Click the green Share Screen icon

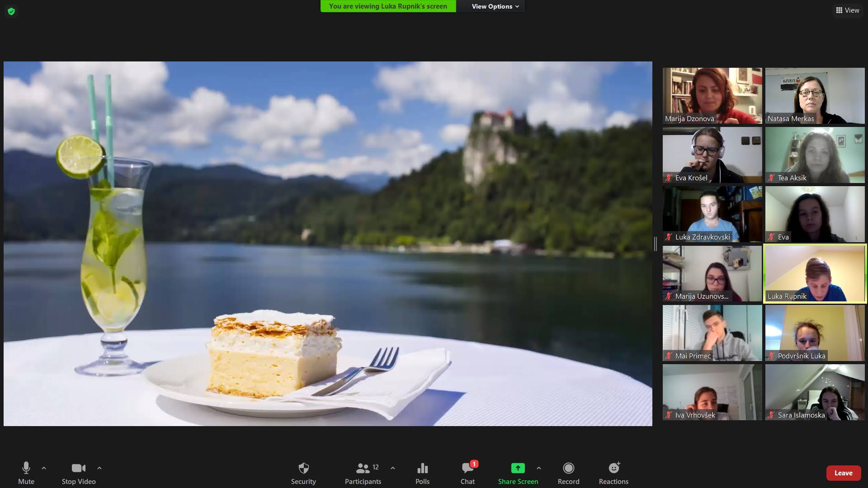point(518,468)
